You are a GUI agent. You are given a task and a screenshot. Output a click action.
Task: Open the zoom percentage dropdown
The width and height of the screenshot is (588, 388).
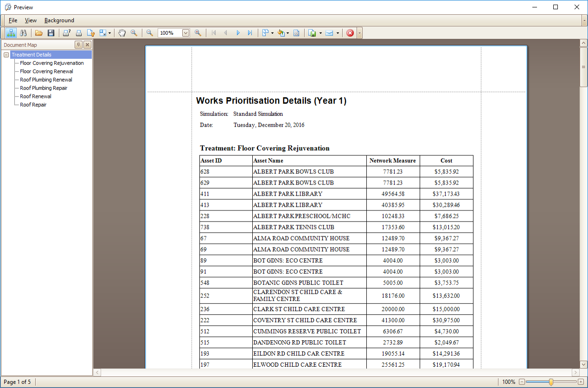pos(186,33)
